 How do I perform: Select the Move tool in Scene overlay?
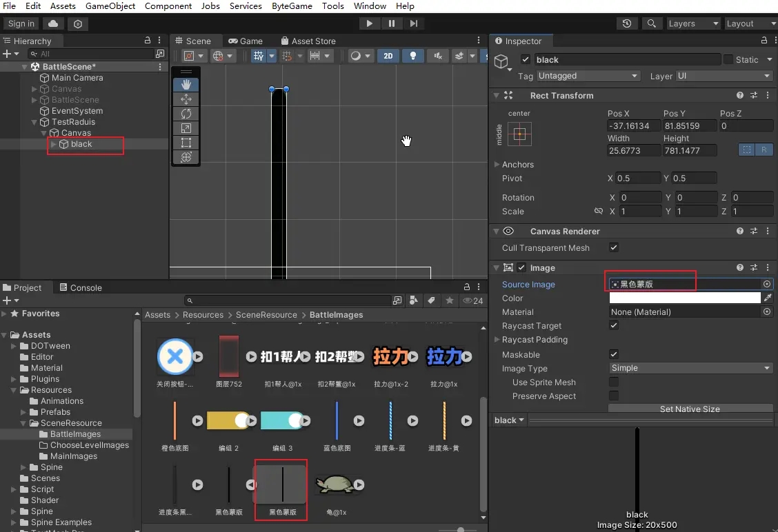(186, 99)
